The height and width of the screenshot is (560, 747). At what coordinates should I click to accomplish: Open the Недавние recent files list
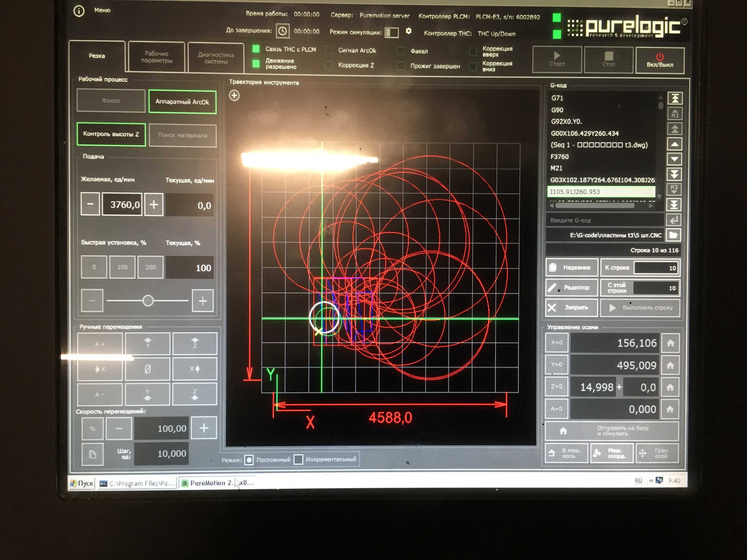(x=571, y=267)
